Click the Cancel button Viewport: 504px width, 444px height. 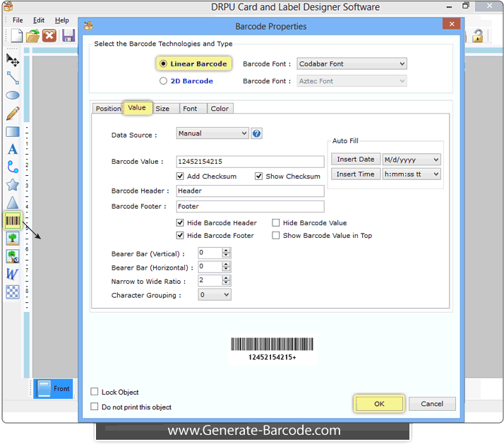[x=432, y=404]
